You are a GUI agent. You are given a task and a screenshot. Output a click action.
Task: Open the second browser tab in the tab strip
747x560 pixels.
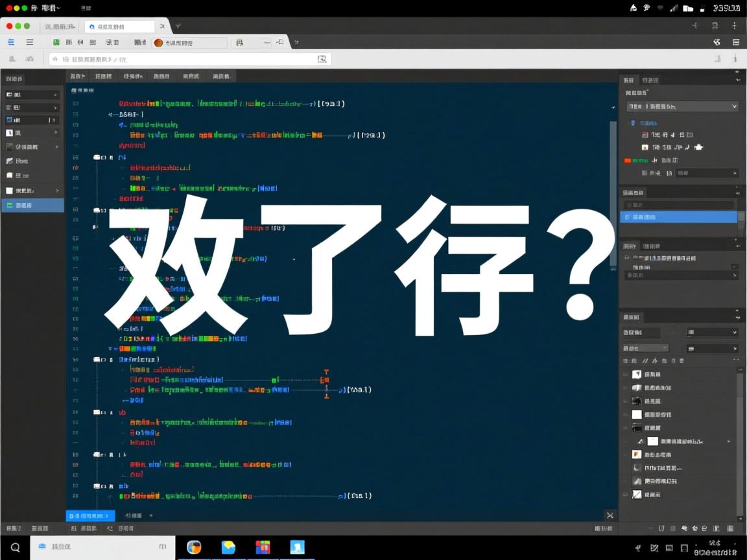pos(121,27)
